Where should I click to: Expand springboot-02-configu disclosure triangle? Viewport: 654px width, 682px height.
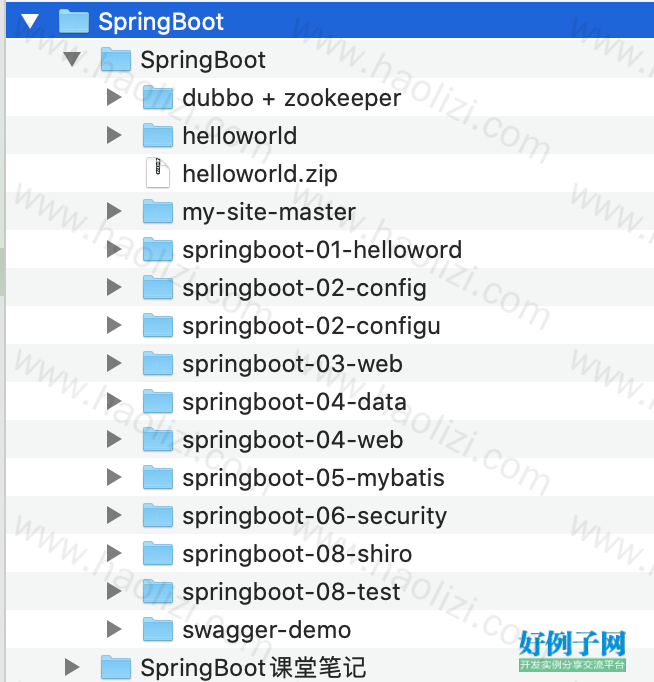[x=114, y=325]
